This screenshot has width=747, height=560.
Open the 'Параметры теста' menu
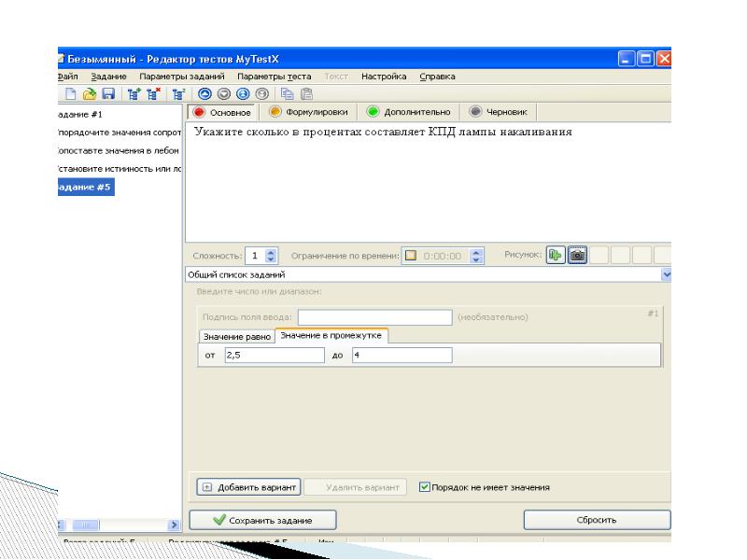275,75
